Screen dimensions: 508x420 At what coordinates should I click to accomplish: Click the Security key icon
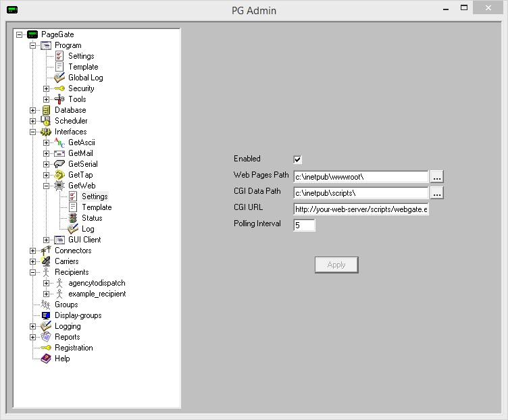(59, 88)
